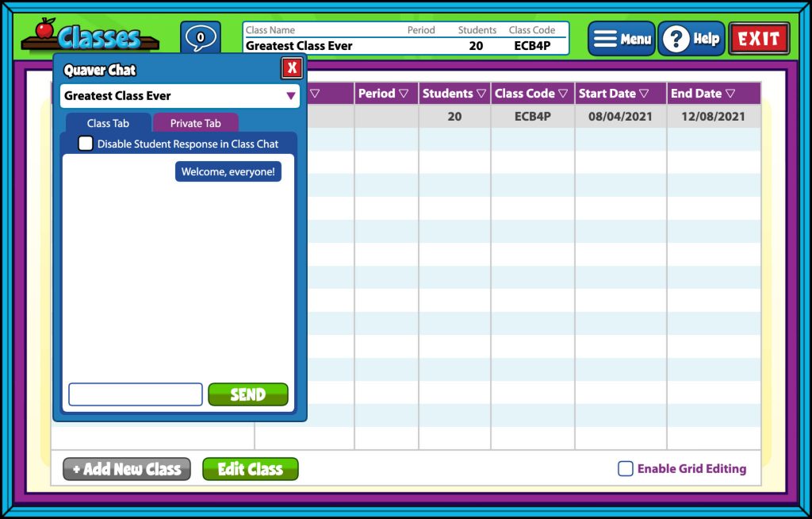The width and height of the screenshot is (812, 519).
Task: Click the green SEND button
Action: 248,394
